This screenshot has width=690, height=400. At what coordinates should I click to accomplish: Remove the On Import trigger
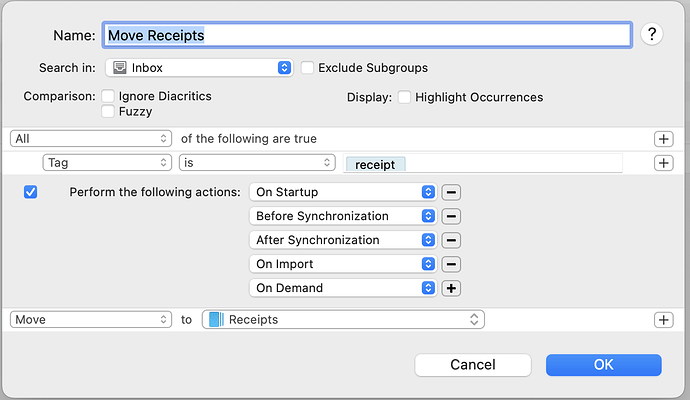(451, 264)
